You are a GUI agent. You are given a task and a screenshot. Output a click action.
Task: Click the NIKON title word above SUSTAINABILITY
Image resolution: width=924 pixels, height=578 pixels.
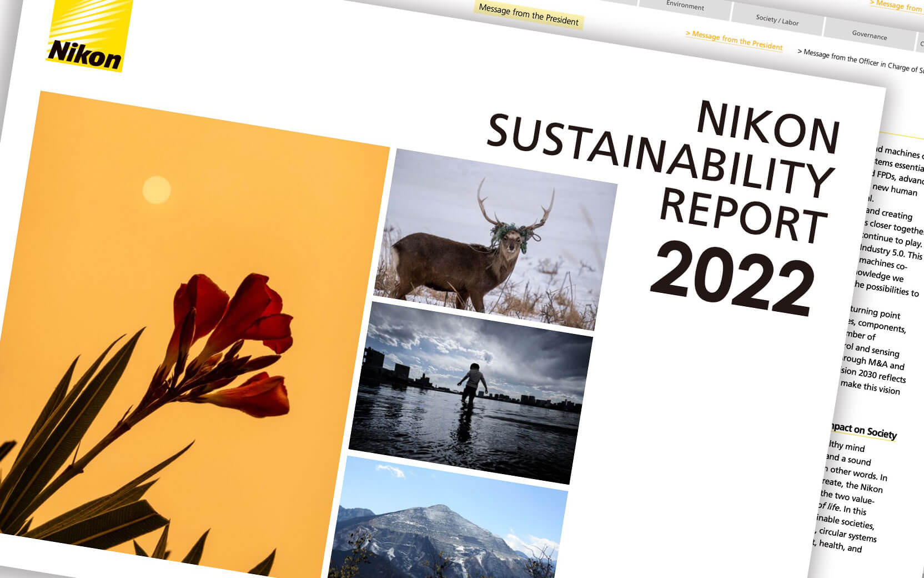(x=769, y=127)
